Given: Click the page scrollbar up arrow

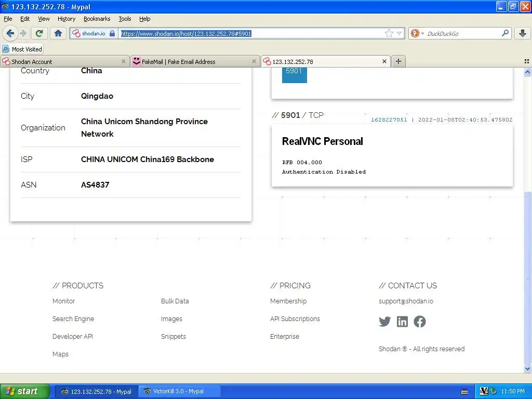Looking at the screenshot, I should (x=527, y=72).
